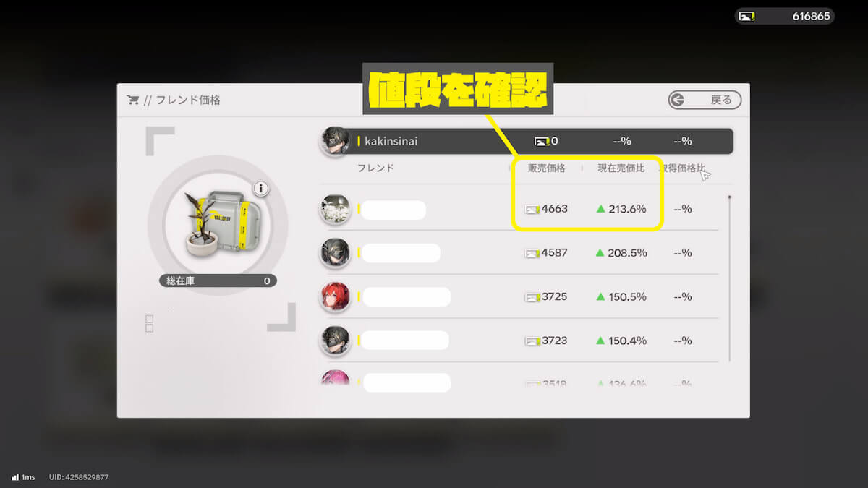The width and height of the screenshot is (868, 488).
Task: Open kakinsinai's profile avatar
Action: tap(335, 141)
